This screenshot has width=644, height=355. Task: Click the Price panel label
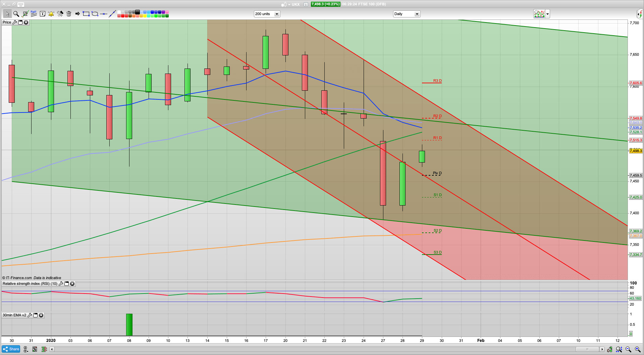(x=7, y=22)
